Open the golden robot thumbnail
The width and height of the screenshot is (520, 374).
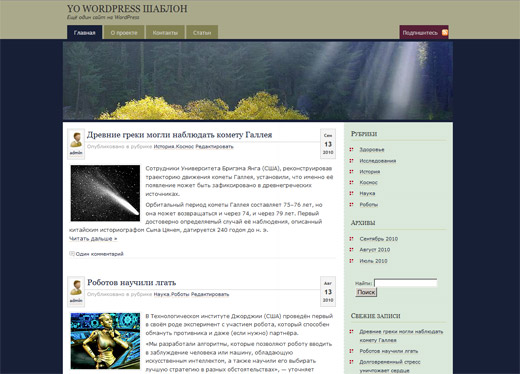(105, 341)
